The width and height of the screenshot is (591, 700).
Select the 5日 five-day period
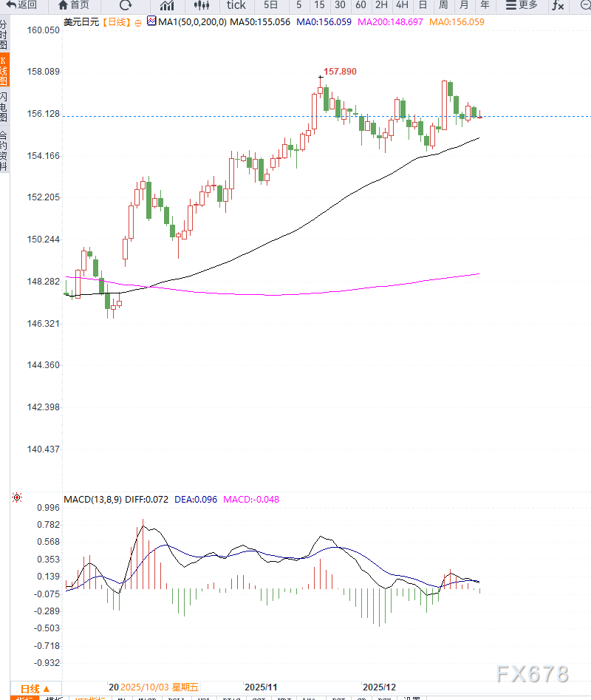pyautogui.click(x=271, y=5)
